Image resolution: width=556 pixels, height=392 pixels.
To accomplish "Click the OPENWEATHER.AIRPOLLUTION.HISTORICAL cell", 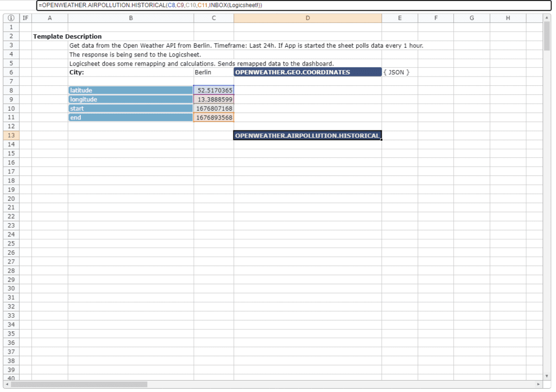I will (307, 135).
